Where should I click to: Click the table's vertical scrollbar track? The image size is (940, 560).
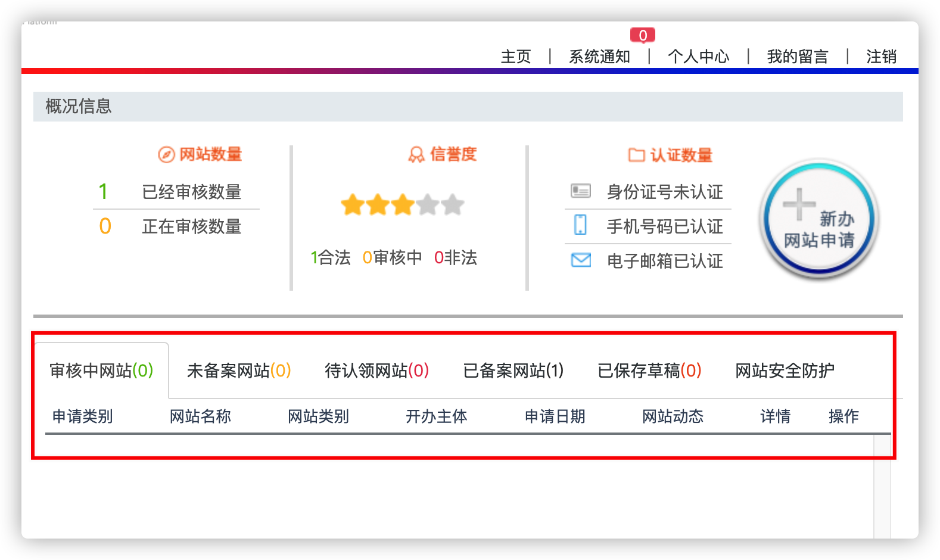882,486
